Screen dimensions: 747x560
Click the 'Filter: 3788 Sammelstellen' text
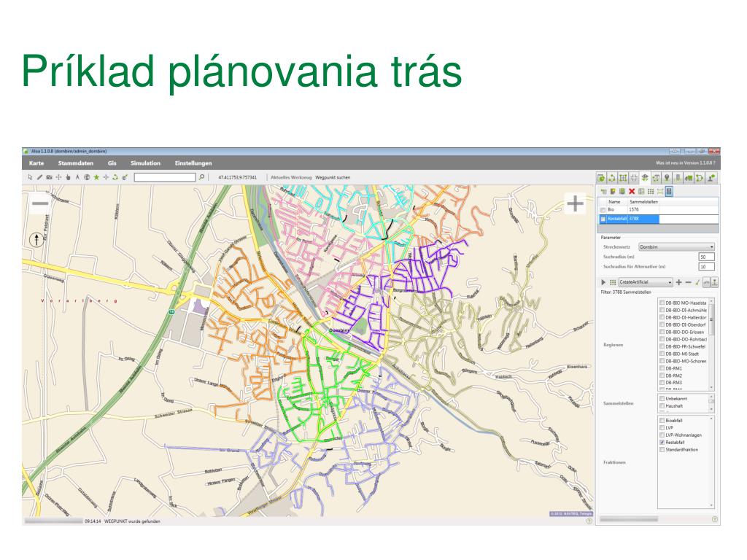(625, 292)
